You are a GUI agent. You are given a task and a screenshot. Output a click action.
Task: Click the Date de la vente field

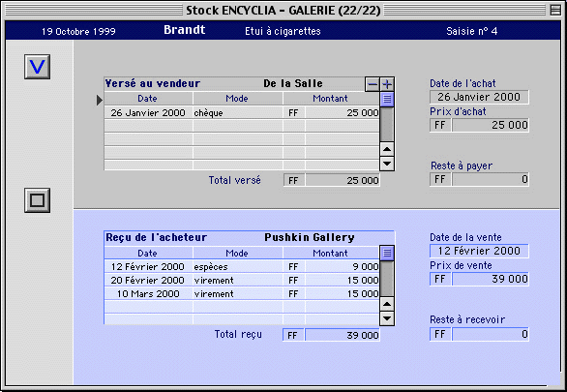tap(479, 251)
